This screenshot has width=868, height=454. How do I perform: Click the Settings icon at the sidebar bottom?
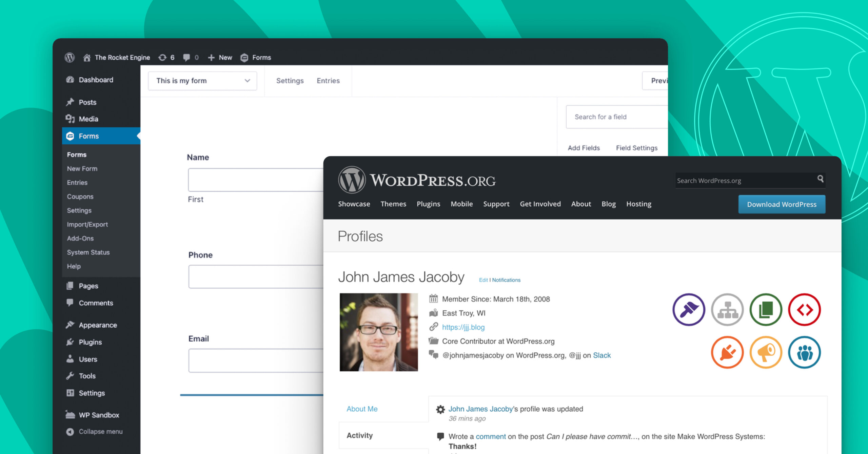pyautogui.click(x=70, y=393)
